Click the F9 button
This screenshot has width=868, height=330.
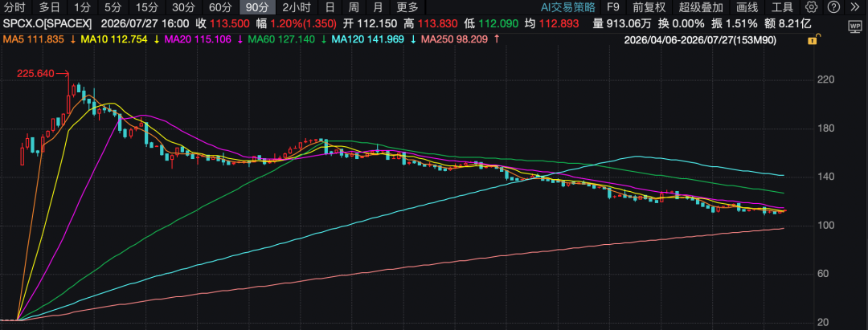pyautogui.click(x=612, y=7)
